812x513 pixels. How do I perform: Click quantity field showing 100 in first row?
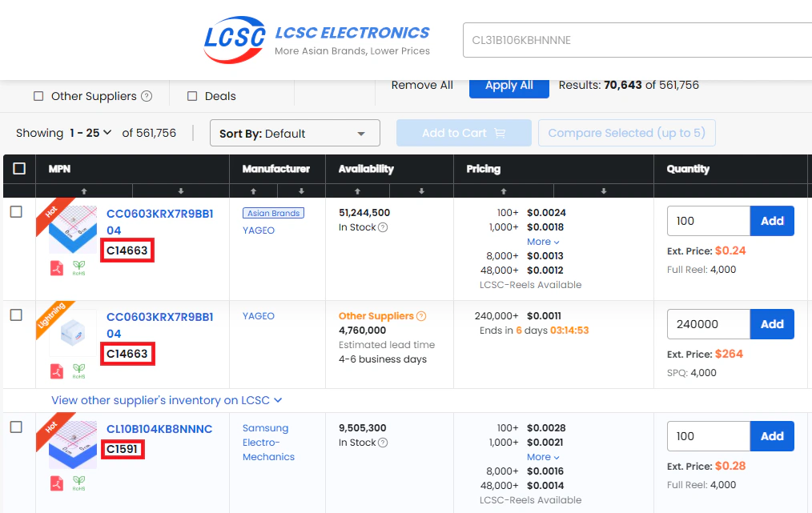[709, 221]
